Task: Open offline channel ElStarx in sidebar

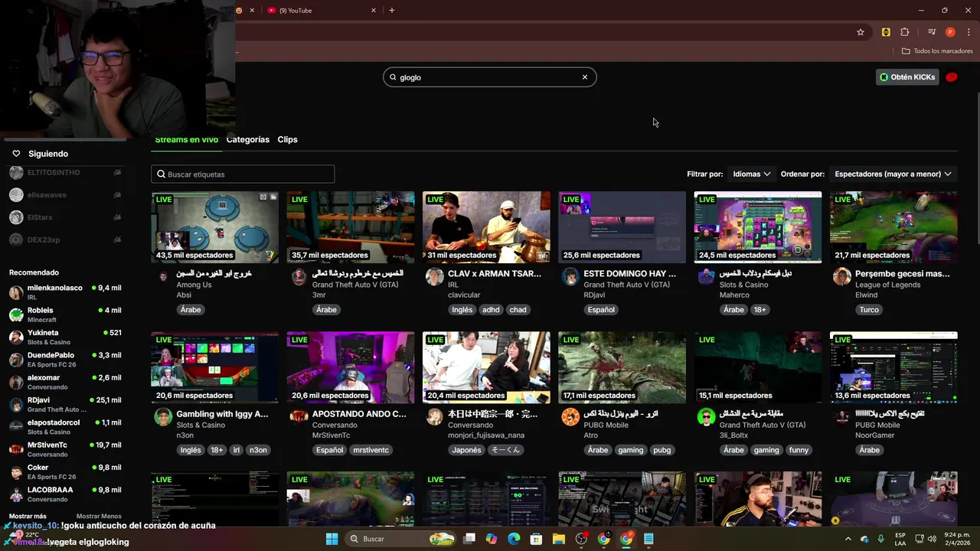Action: (65, 217)
